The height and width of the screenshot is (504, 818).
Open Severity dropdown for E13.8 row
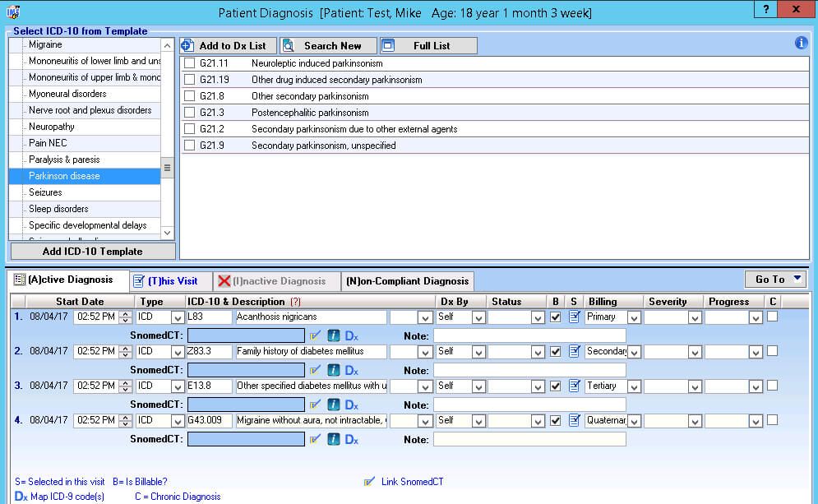point(695,386)
